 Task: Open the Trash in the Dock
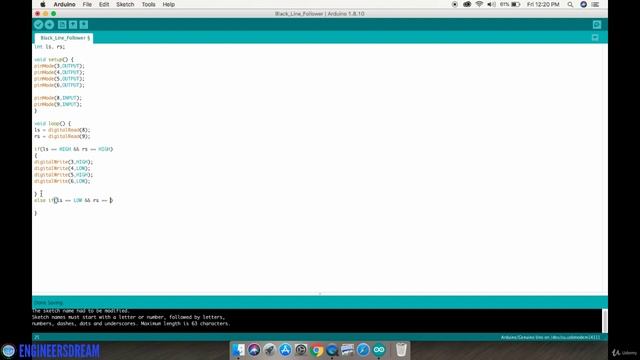[x=401, y=350]
